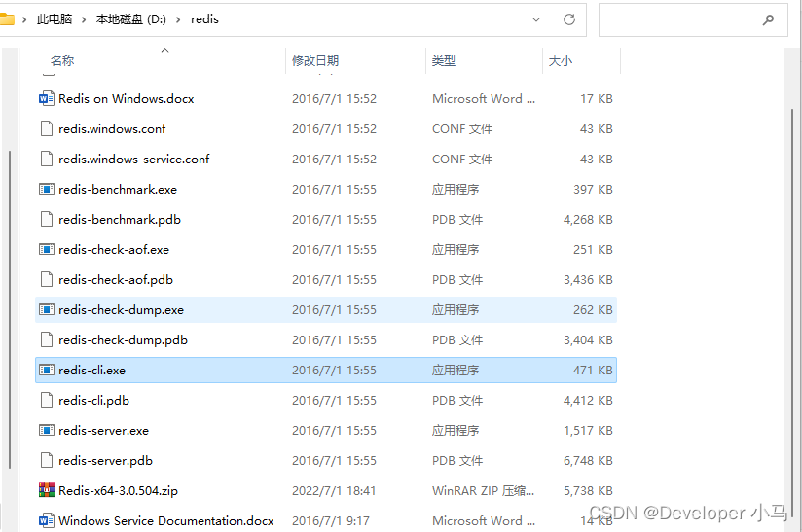Click the folder icon in the address bar
The width and height of the screenshot is (802, 532).
(x=7, y=19)
